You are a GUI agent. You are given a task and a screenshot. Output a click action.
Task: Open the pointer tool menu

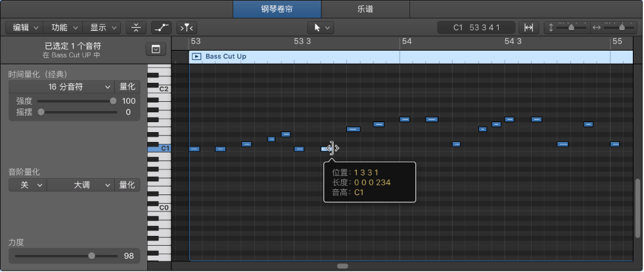click(x=321, y=28)
